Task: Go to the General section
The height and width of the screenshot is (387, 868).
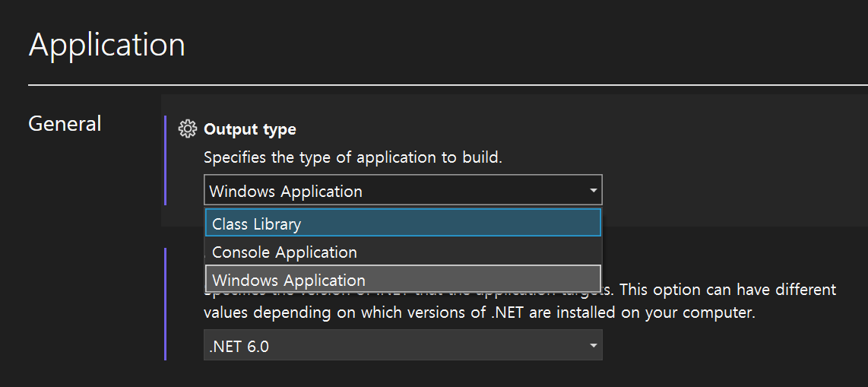Action: 65,123
